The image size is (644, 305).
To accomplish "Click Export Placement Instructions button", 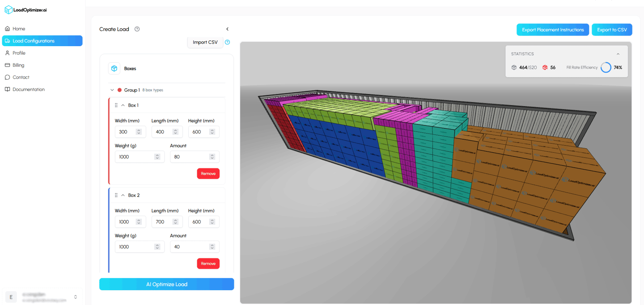I will 553,30.
